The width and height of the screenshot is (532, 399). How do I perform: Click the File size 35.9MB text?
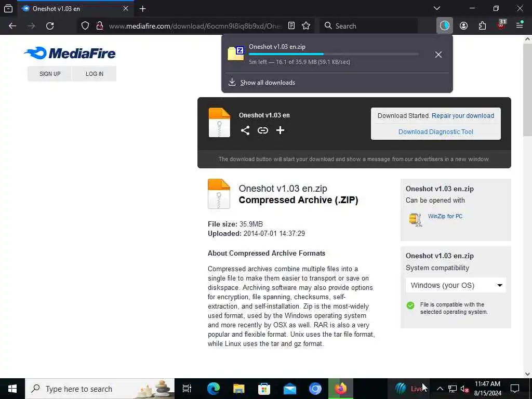[235, 224]
